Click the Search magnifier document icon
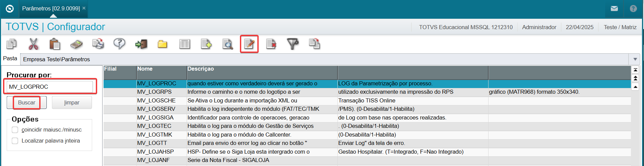This screenshot has height=166, width=644. (x=228, y=44)
